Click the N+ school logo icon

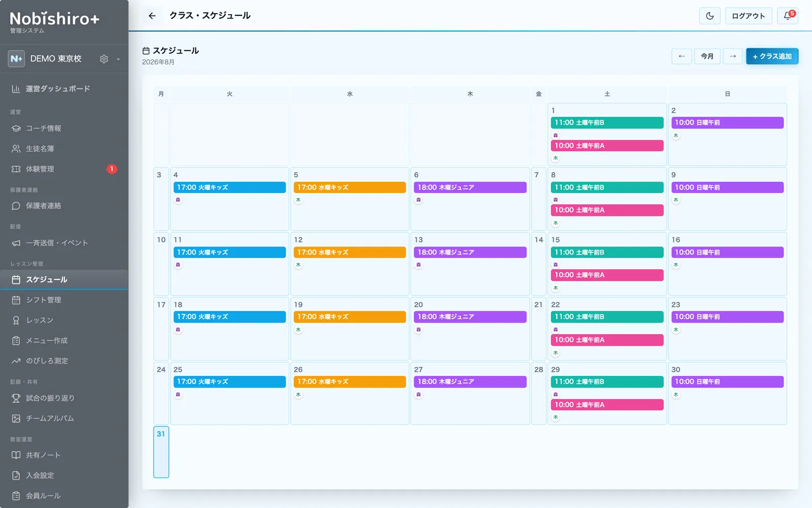(16, 59)
